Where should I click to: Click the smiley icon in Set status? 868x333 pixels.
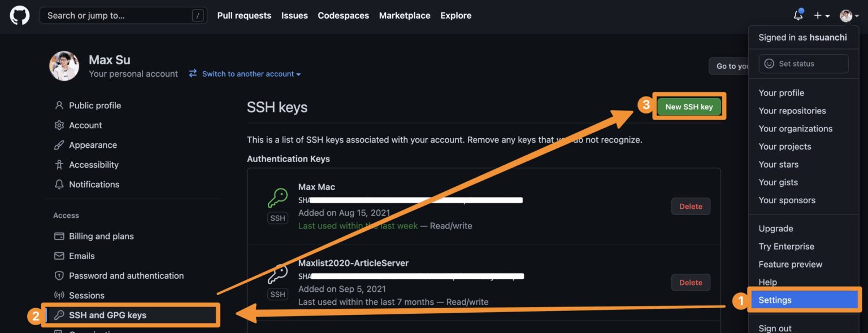tap(769, 63)
